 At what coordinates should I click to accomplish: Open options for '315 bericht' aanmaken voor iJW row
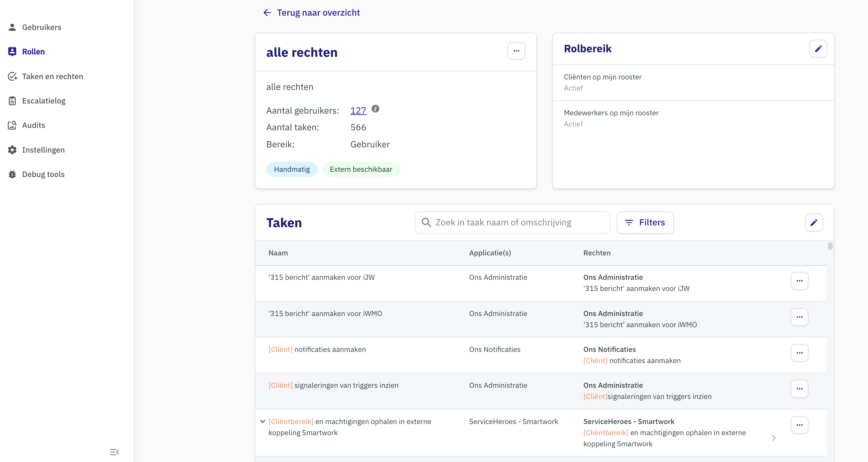pos(799,281)
